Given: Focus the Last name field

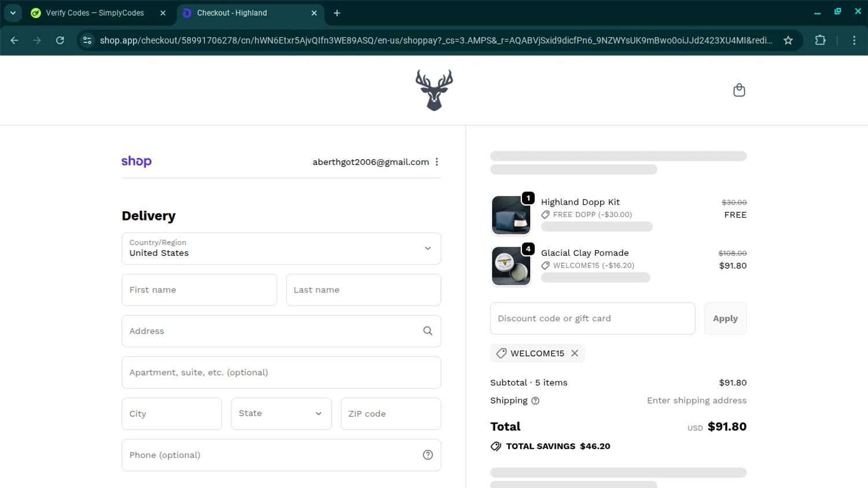Looking at the screenshot, I should point(363,289).
